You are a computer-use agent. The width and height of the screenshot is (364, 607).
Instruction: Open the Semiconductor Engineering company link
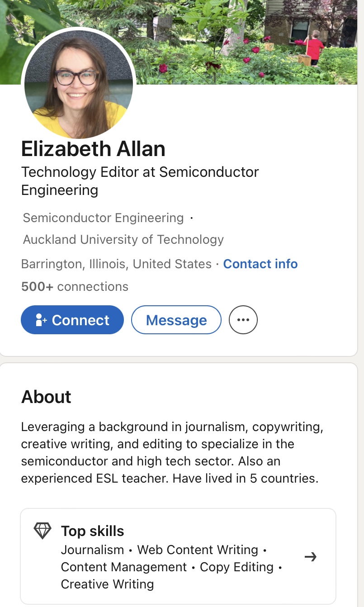[103, 218]
